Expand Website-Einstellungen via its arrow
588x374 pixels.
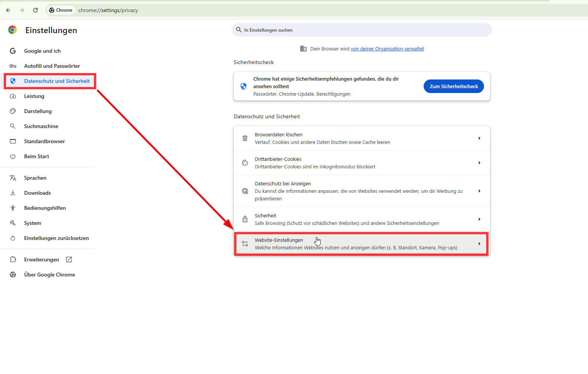479,244
